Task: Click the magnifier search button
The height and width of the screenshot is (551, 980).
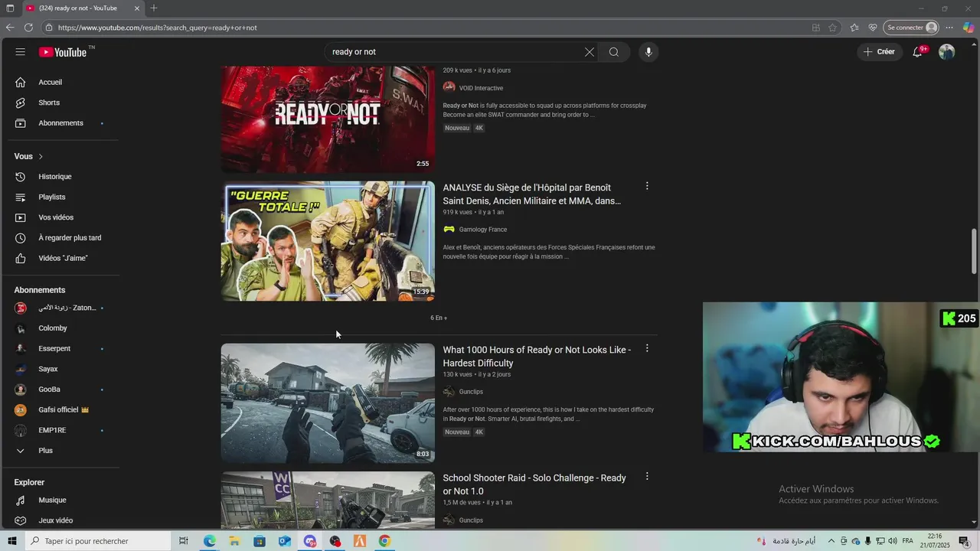Action: pyautogui.click(x=613, y=52)
